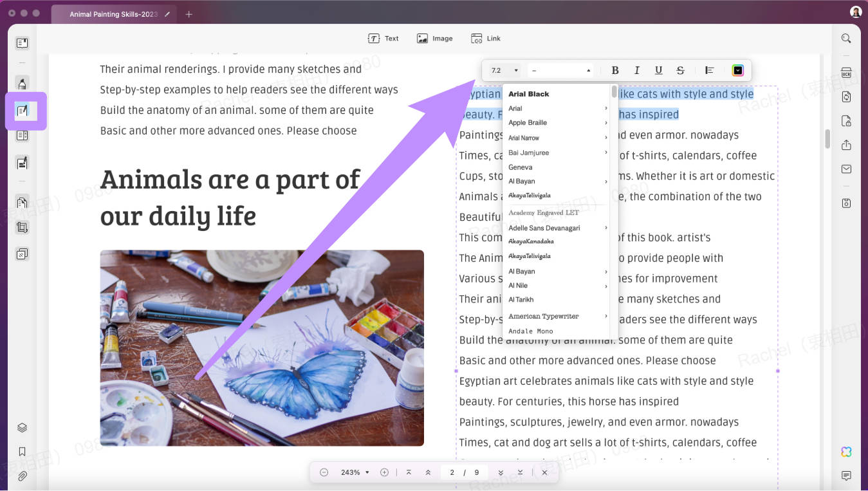Select Geneva from the font list
Image resolution: width=868 pixels, height=491 pixels.
point(521,167)
